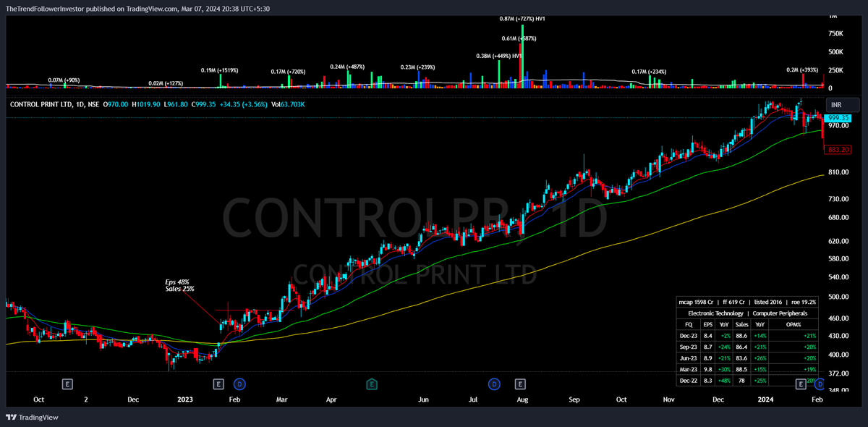Viewport: 868px width, 427px height.
Task: Select the blue dividend D marker beside February earnings icon
Action: click(x=239, y=384)
